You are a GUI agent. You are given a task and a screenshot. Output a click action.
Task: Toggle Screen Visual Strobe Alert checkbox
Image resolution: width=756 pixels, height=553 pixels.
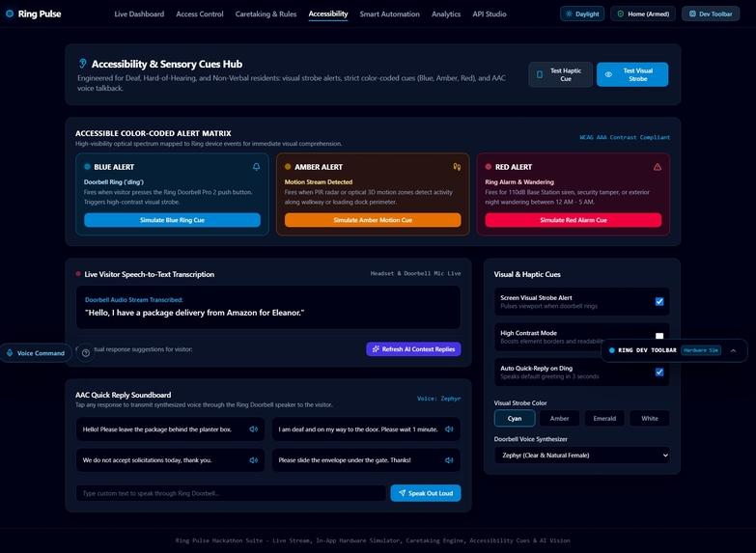(659, 301)
